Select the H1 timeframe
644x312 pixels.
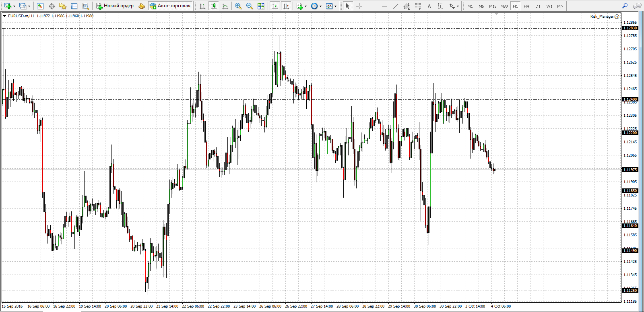click(x=515, y=6)
